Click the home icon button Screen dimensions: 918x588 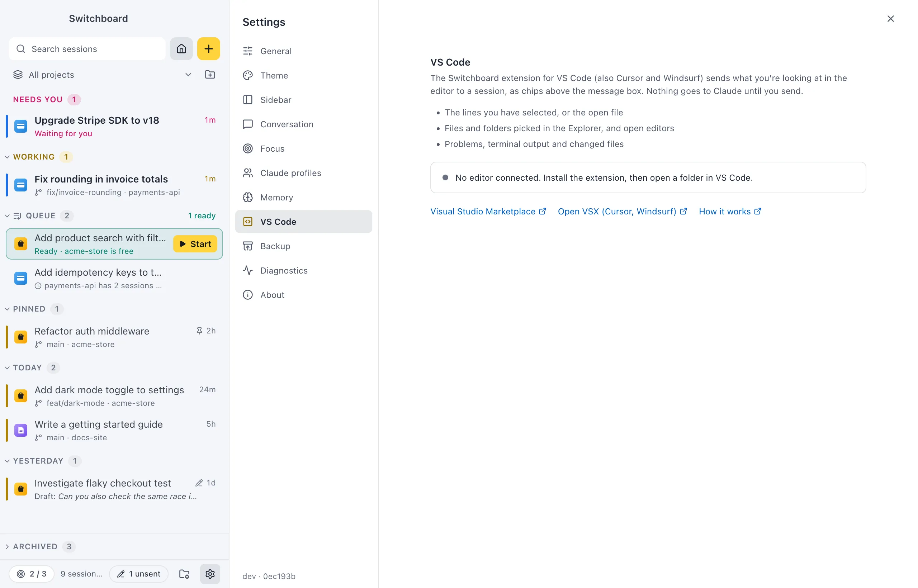click(x=181, y=49)
